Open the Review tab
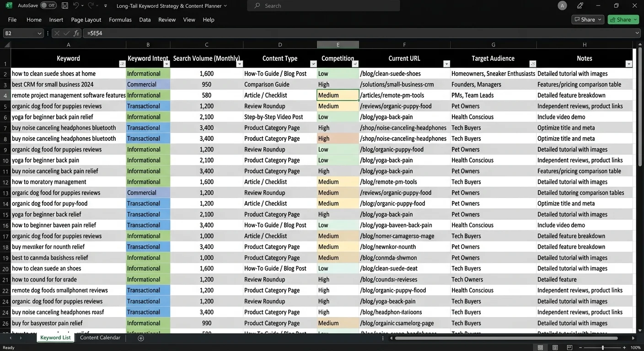This screenshot has height=351, width=644. pos(167,20)
